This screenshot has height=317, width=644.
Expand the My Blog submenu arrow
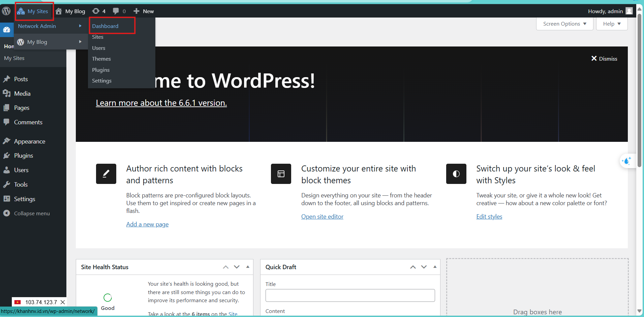[x=80, y=42]
